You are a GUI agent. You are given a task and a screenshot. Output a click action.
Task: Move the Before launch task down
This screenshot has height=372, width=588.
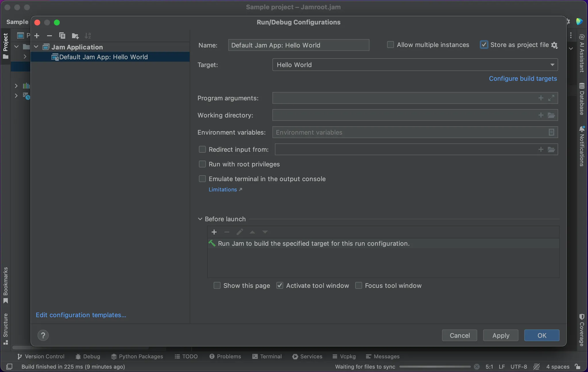pyautogui.click(x=265, y=232)
